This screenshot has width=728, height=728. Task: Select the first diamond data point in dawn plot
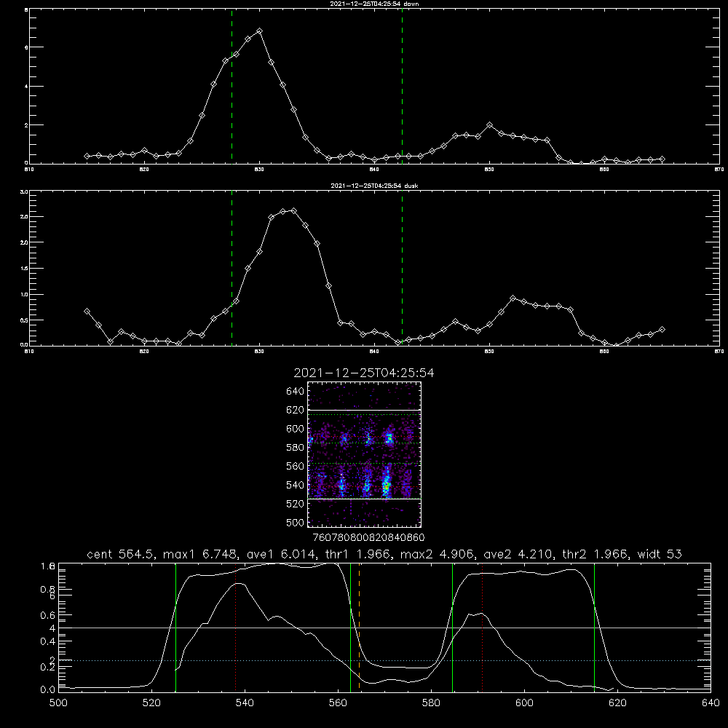coord(87,156)
